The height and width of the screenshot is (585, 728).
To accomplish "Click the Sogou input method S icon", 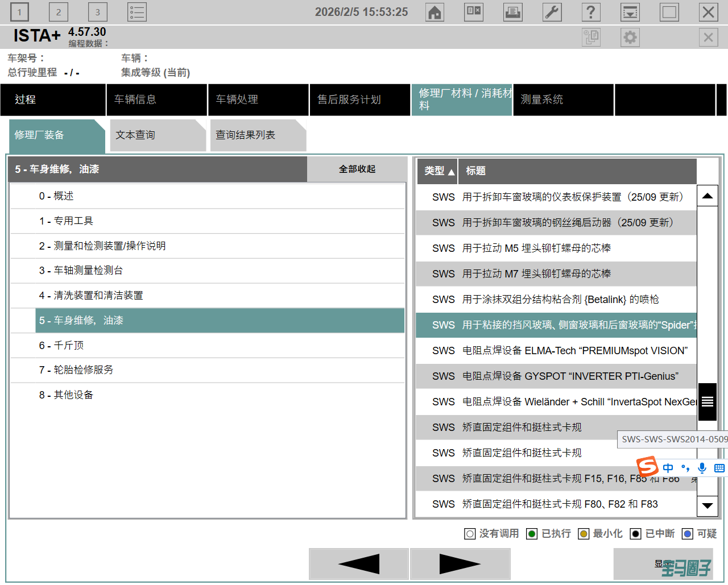I will 647,467.
